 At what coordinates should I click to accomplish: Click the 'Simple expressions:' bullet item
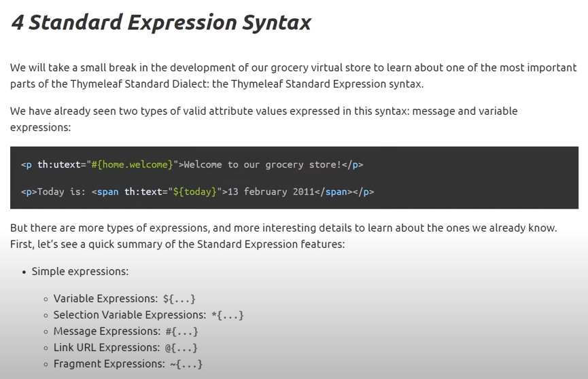pyautogui.click(x=80, y=272)
